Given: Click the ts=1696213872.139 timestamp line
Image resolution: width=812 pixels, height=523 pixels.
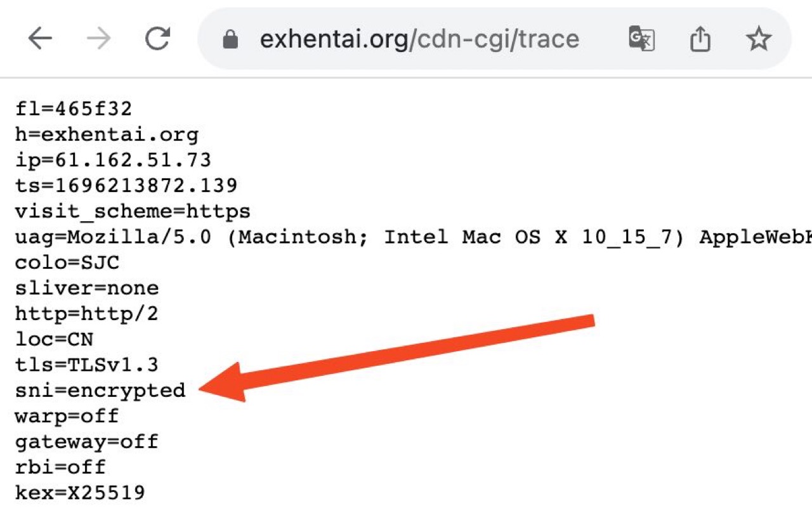Looking at the screenshot, I should tap(126, 186).
